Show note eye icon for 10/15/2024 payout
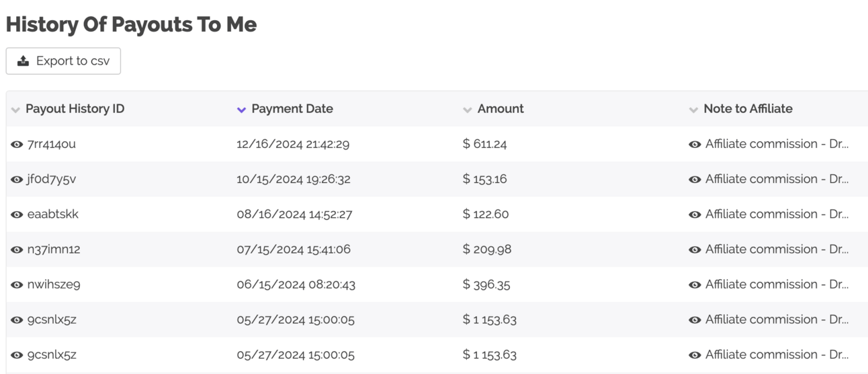The image size is (868, 374). (695, 180)
